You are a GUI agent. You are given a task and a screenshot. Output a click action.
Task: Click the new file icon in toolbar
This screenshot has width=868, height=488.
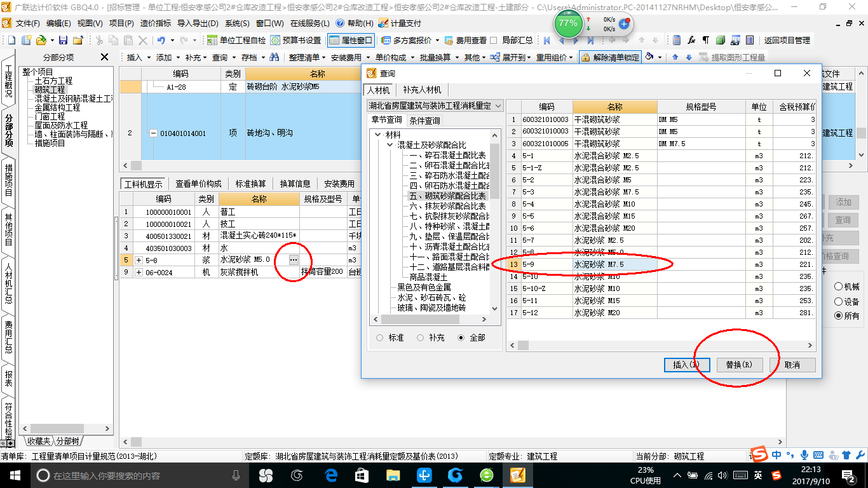point(11,40)
